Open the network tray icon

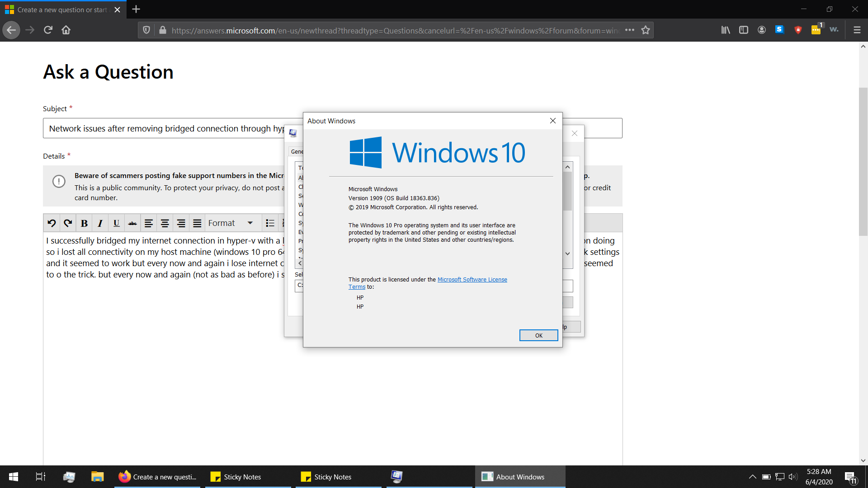point(780,477)
